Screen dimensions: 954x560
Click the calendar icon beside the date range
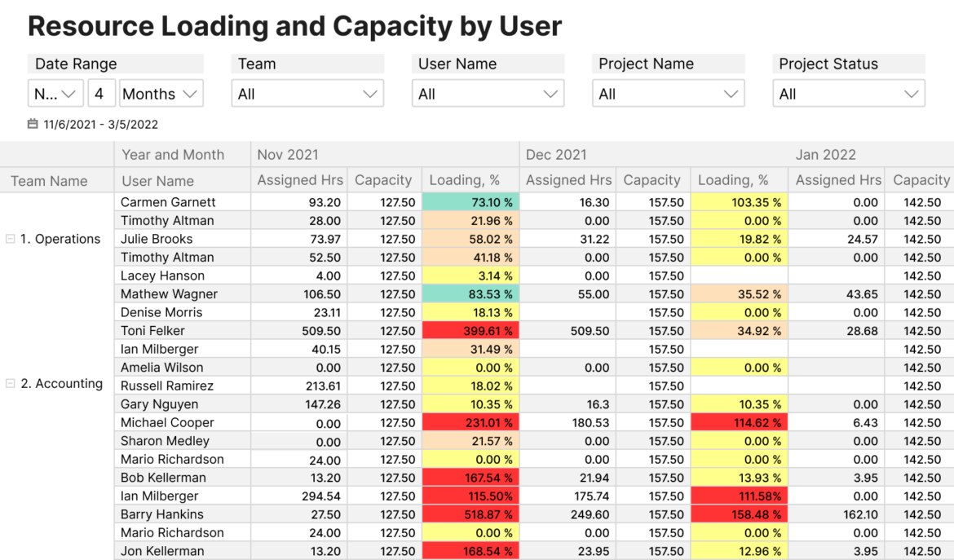point(31,124)
